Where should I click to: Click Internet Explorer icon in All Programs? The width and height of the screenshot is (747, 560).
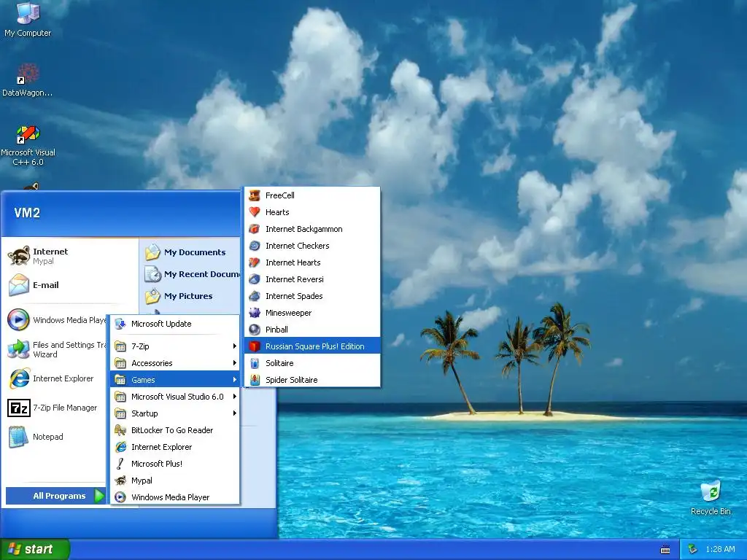coord(120,447)
